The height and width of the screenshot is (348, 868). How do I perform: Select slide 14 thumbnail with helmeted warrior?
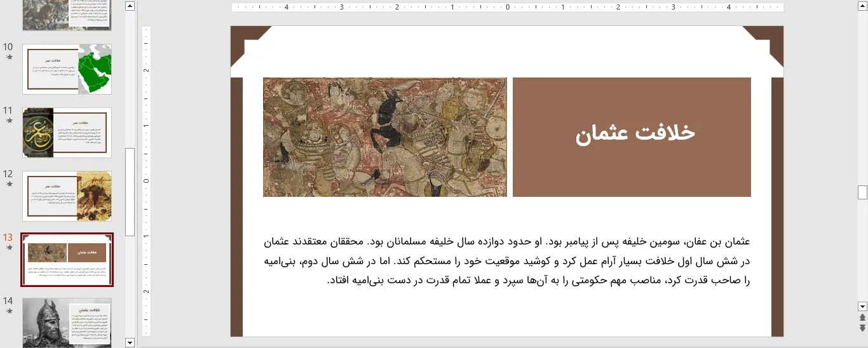coord(67,323)
